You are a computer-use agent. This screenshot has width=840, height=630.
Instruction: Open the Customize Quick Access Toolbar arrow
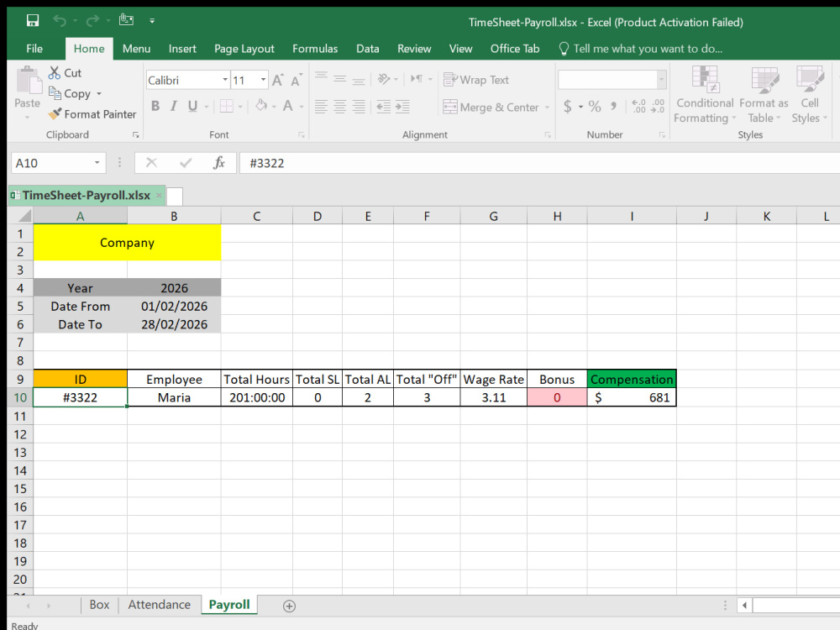pos(152,21)
